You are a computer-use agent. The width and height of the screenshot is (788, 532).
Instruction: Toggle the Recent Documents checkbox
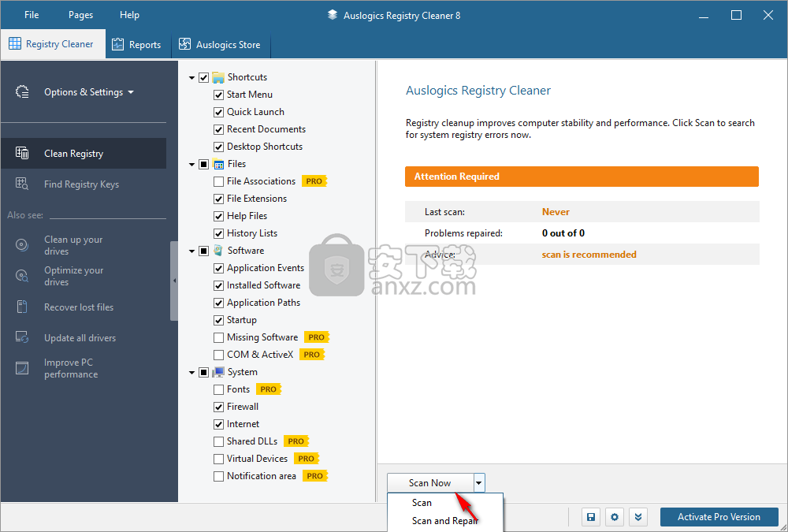coord(218,129)
